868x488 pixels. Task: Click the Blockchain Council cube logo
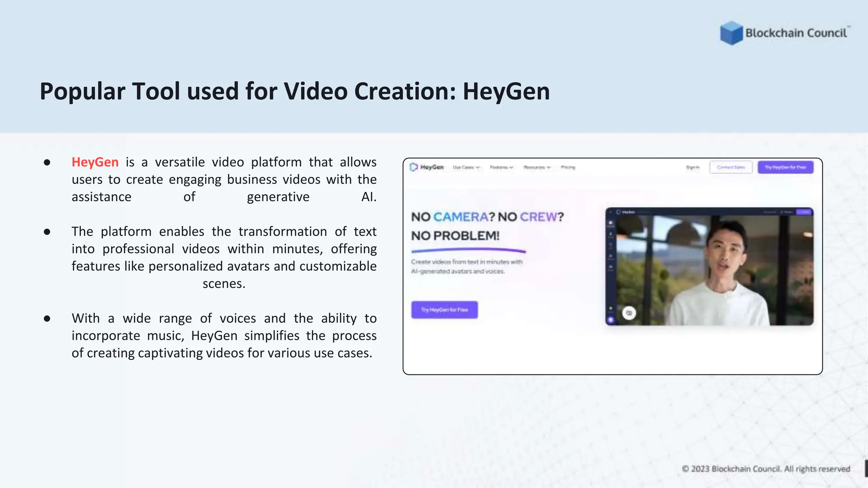point(731,33)
